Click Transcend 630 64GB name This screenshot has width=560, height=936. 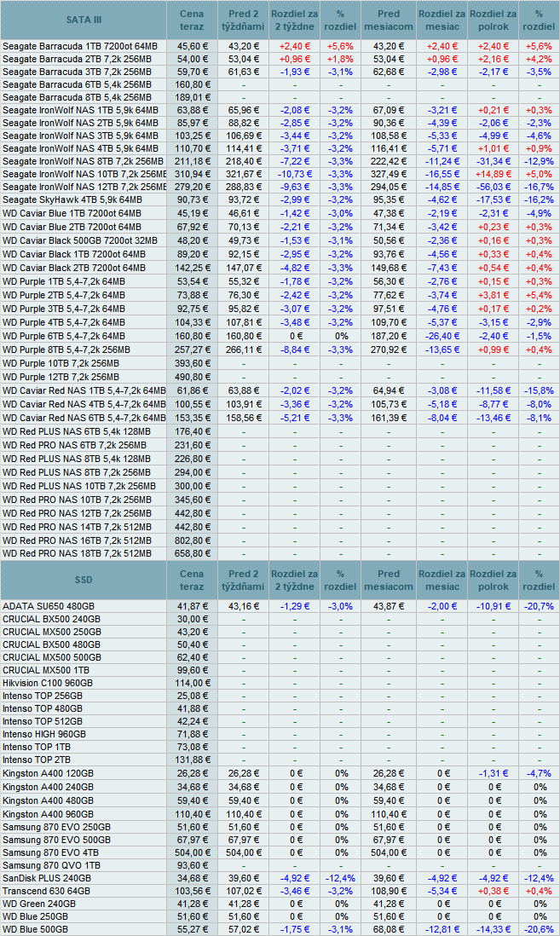46,891
